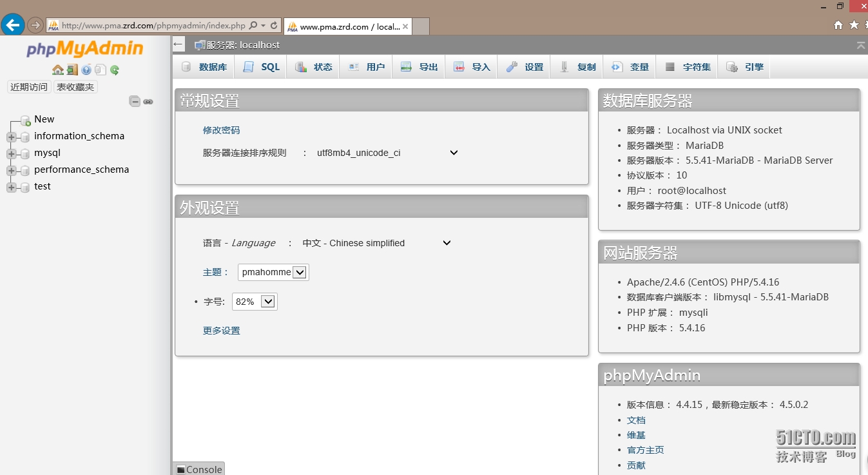Open the 设置 (Settings) tab

(x=524, y=67)
